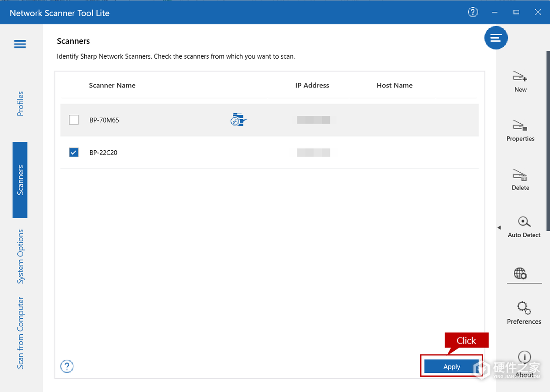Minimize the Network Scanner Tool window
Image resolution: width=550 pixels, height=392 pixels.
tap(495, 12)
